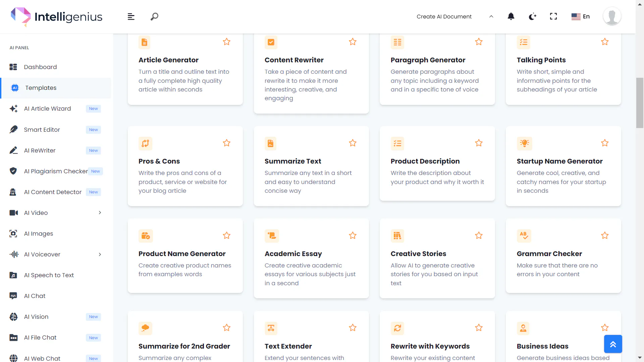
Task: Open the Academic Essay template title
Action: click(293, 254)
